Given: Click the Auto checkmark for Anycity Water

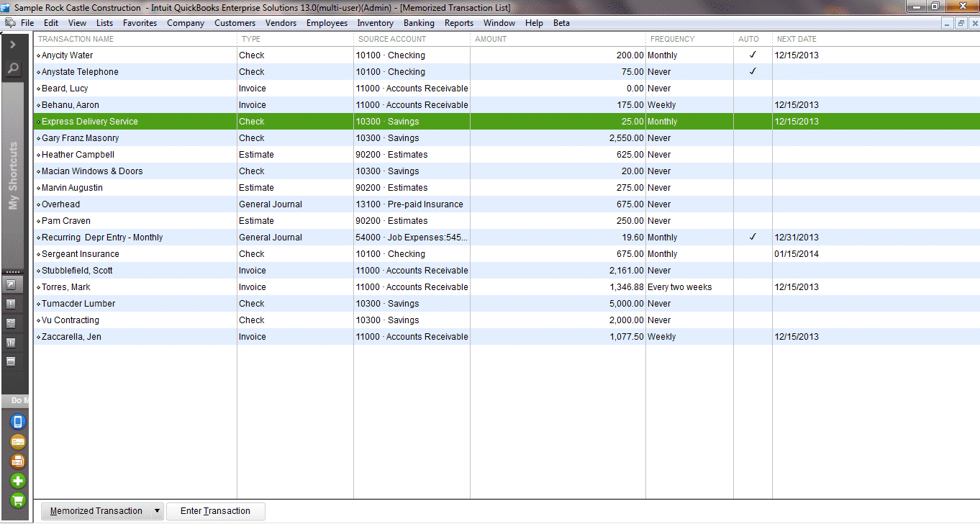Looking at the screenshot, I should 753,55.
